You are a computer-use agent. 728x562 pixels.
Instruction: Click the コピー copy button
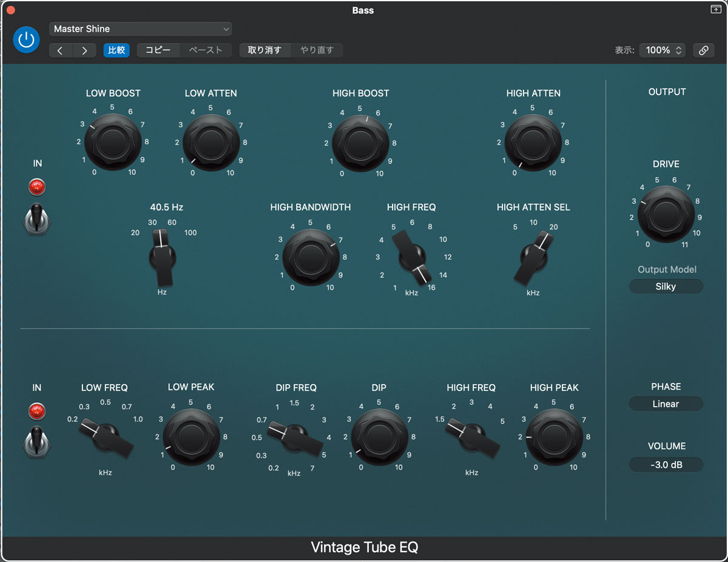point(158,50)
